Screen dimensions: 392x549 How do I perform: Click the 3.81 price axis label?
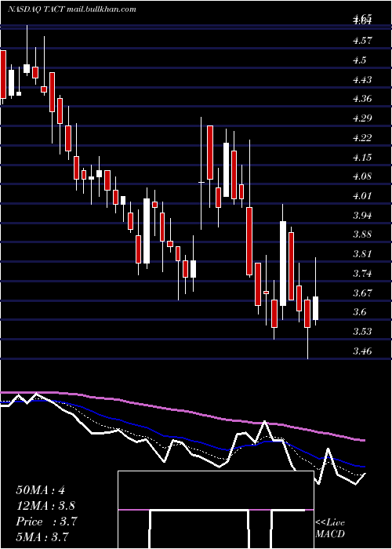(x=362, y=254)
